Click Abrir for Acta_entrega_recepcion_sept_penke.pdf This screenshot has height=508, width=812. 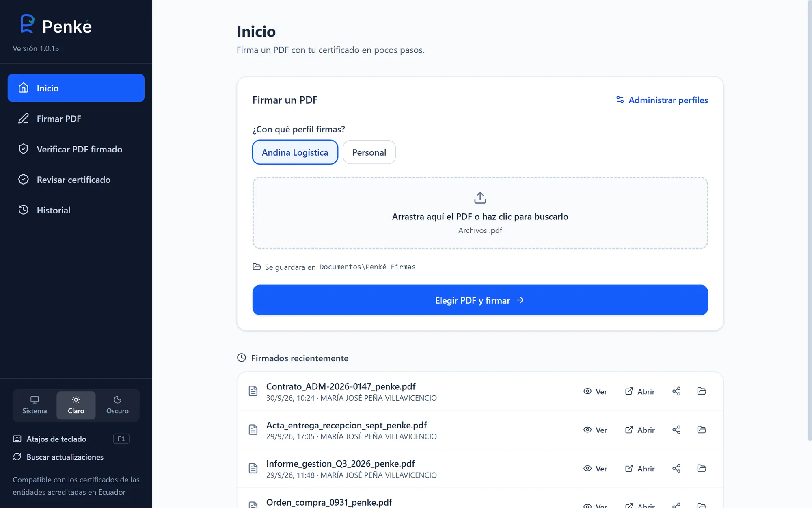point(640,430)
